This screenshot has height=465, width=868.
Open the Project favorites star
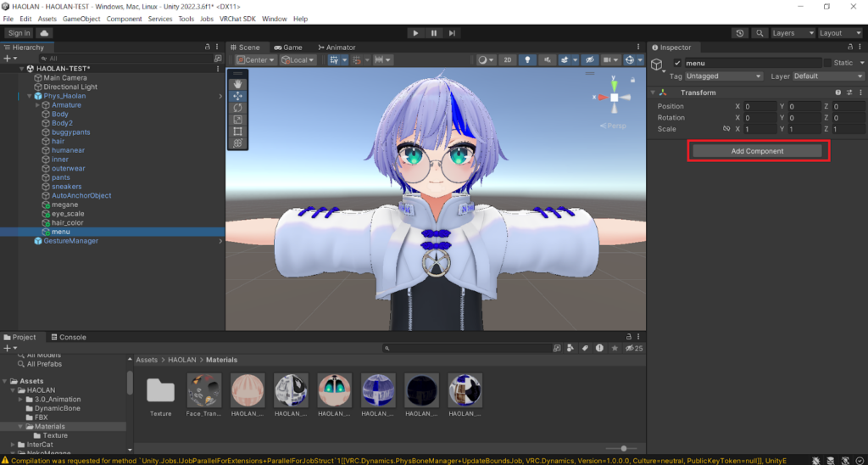click(614, 348)
